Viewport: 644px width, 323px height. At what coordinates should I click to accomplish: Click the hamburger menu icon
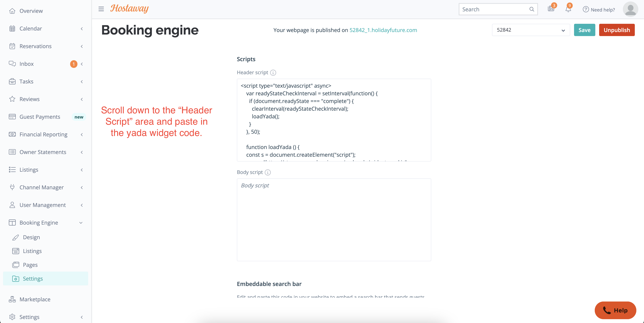tap(101, 9)
